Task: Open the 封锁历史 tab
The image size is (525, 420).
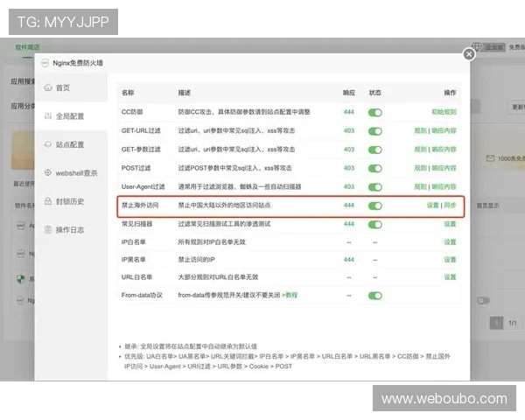Action: 72,201
